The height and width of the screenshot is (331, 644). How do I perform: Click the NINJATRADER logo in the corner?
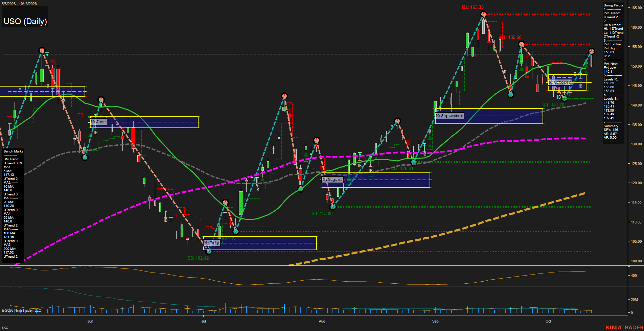[624, 328]
